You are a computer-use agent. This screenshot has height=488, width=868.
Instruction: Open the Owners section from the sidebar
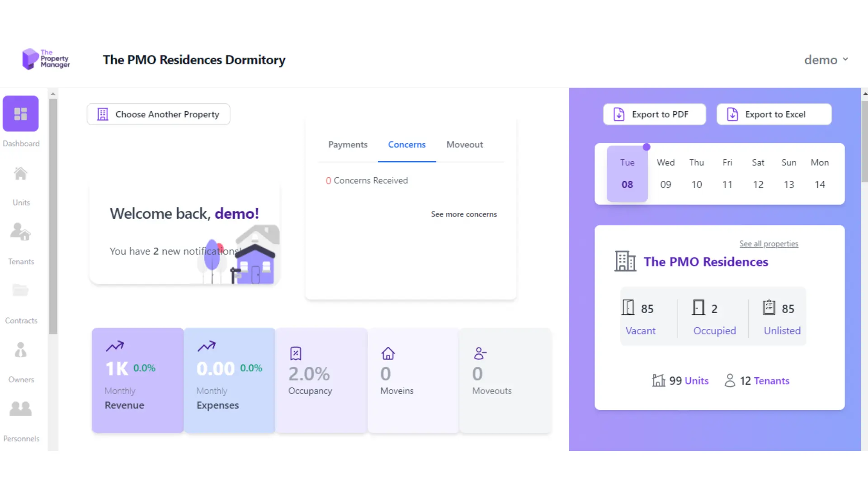pyautogui.click(x=21, y=350)
